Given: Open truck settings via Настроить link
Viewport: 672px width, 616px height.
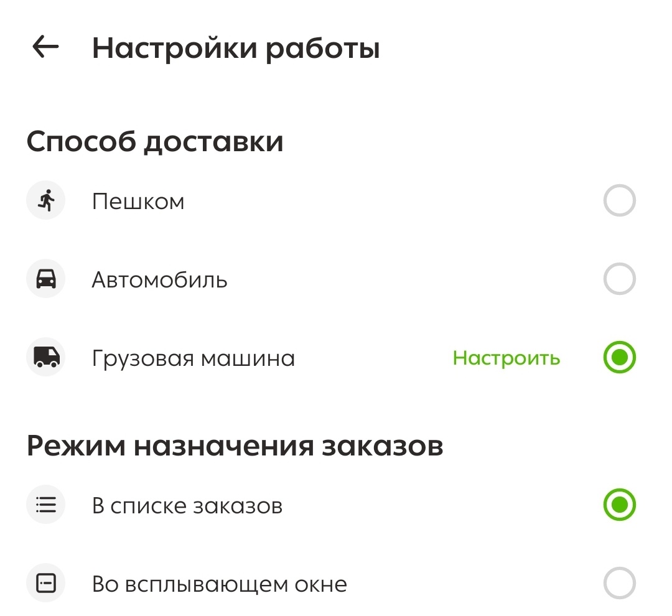Looking at the screenshot, I should (x=507, y=358).
